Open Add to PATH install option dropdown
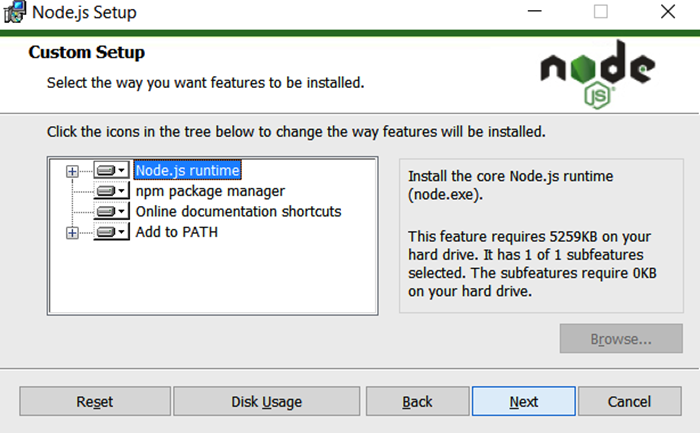The height and width of the screenshot is (433, 700). coord(112,232)
